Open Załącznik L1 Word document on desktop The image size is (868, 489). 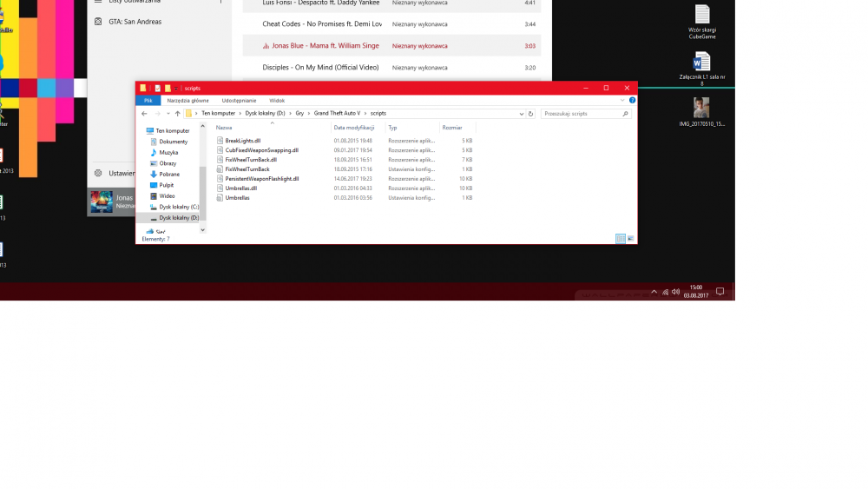702,69
